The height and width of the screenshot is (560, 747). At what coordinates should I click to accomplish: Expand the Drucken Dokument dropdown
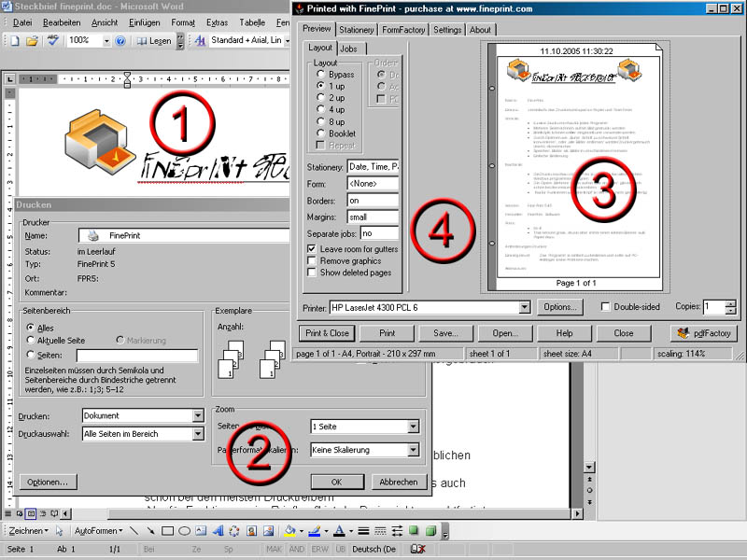(x=197, y=416)
